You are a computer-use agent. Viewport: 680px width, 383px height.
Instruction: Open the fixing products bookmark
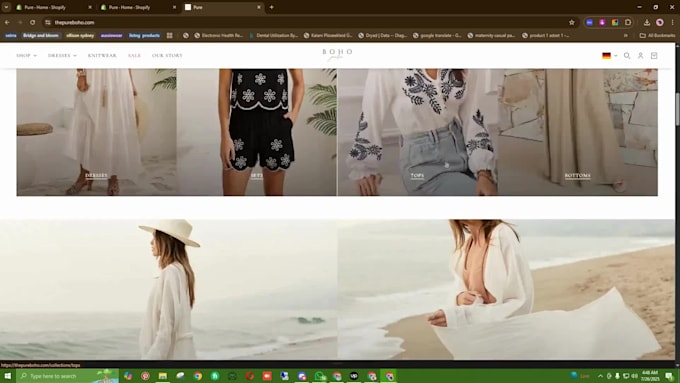click(144, 36)
